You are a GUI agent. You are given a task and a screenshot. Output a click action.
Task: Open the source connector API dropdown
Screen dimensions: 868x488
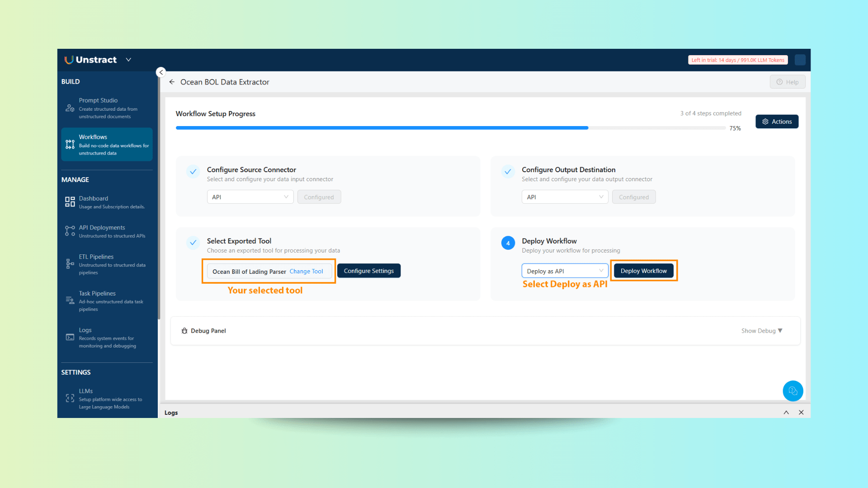click(x=250, y=197)
